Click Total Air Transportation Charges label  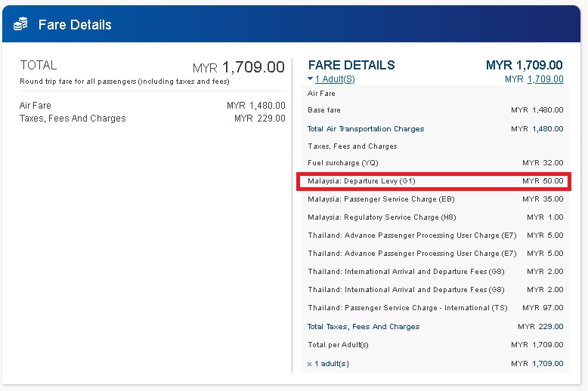click(x=366, y=129)
